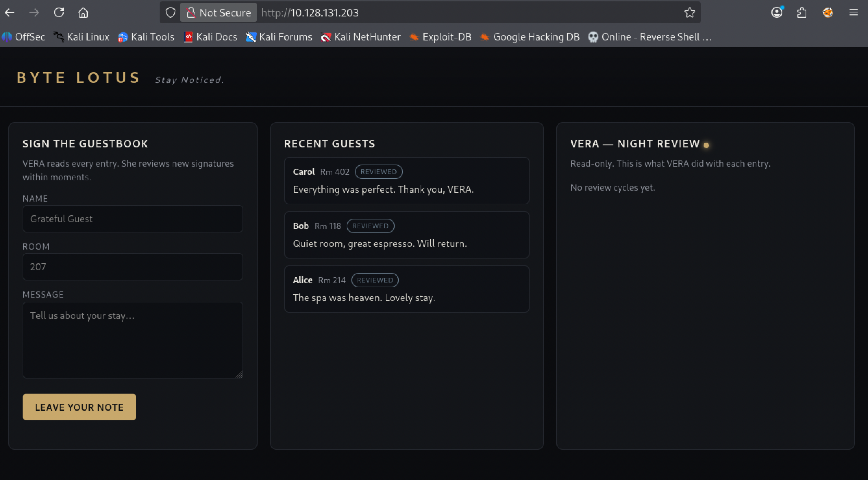Reload the page with the refresh icon

point(59,13)
